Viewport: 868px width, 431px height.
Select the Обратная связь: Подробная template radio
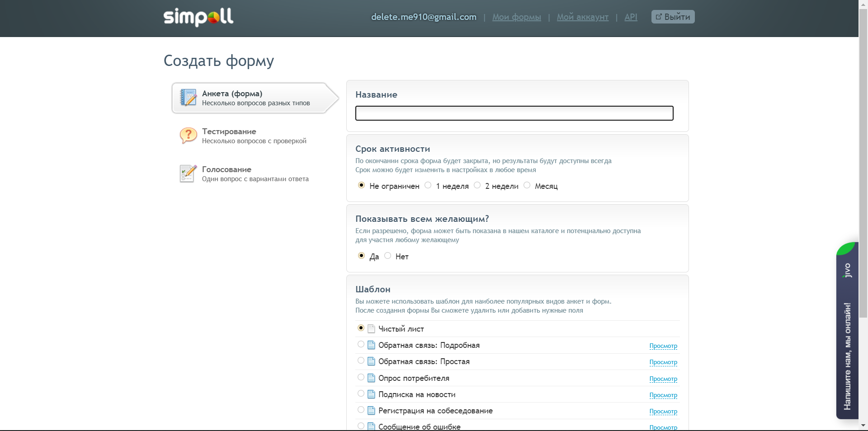click(x=361, y=344)
